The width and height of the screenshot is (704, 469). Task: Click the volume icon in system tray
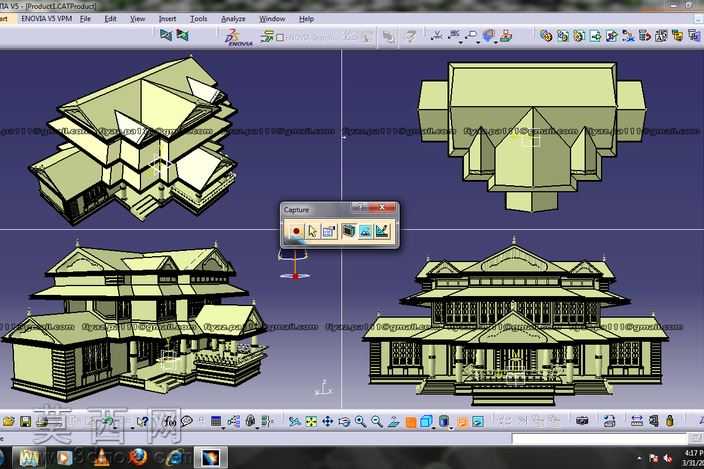point(668,458)
